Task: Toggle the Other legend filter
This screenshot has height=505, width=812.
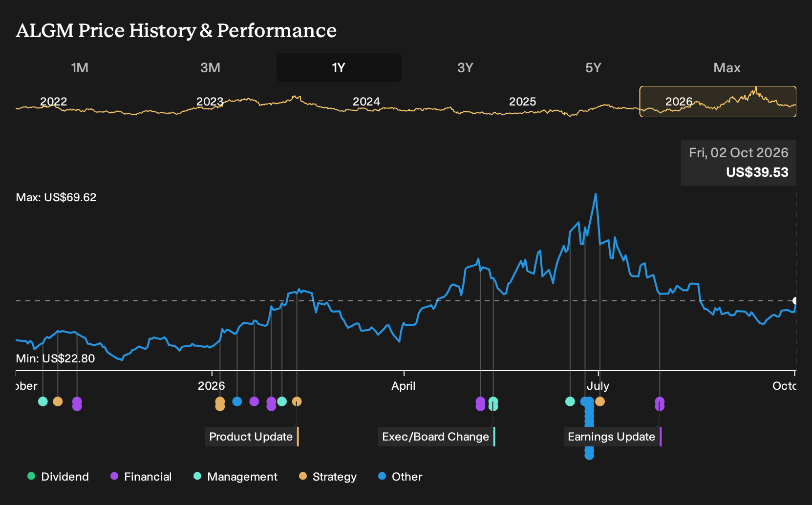Action: (400, 477)
